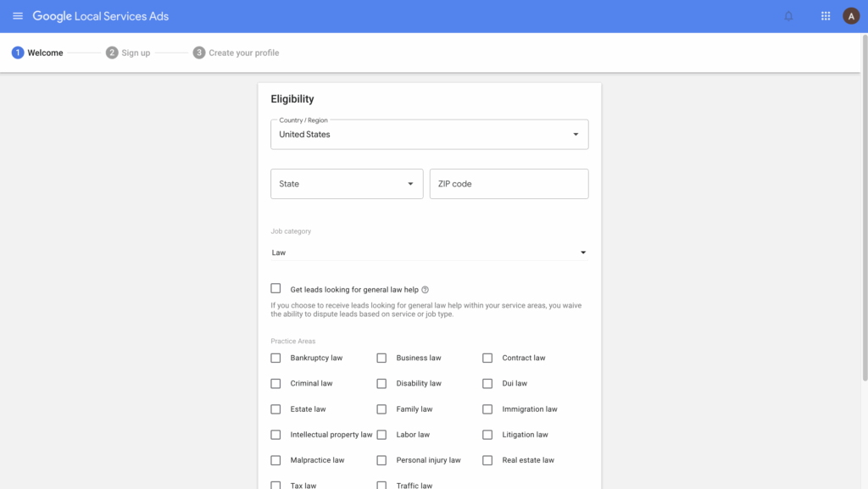Check Immigration law practice area
This screenshot has height=489, width=868.
(487, 409)
